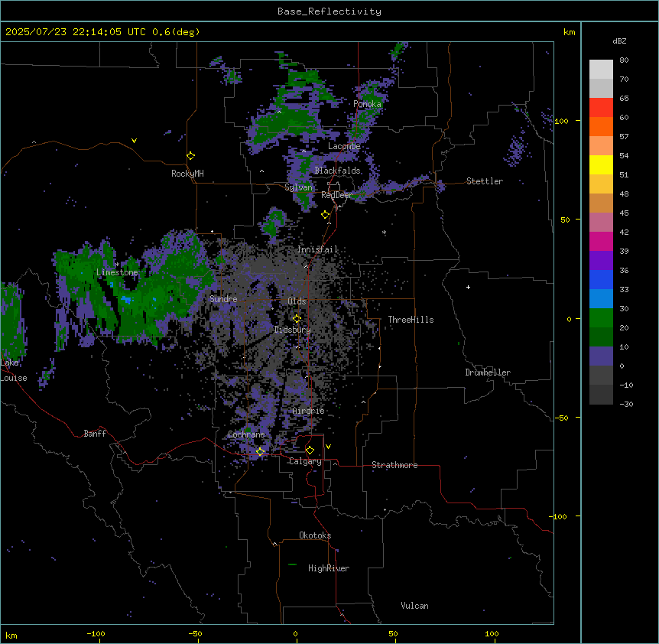Pick the light blue swatch between 33 and 30 dBZ
The image size is (659, 644).
tap(601, 299)
